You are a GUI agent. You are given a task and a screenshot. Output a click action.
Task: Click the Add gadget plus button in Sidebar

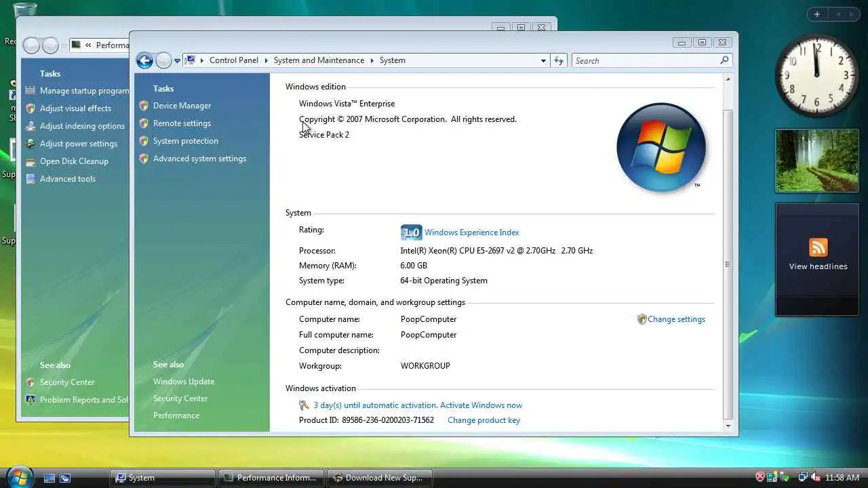click(x=817, y=14)
